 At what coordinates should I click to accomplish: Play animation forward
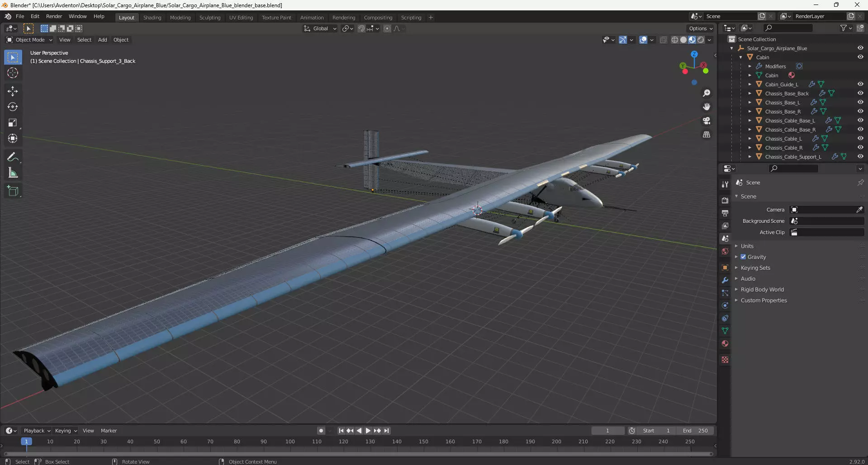coord(368,431)
